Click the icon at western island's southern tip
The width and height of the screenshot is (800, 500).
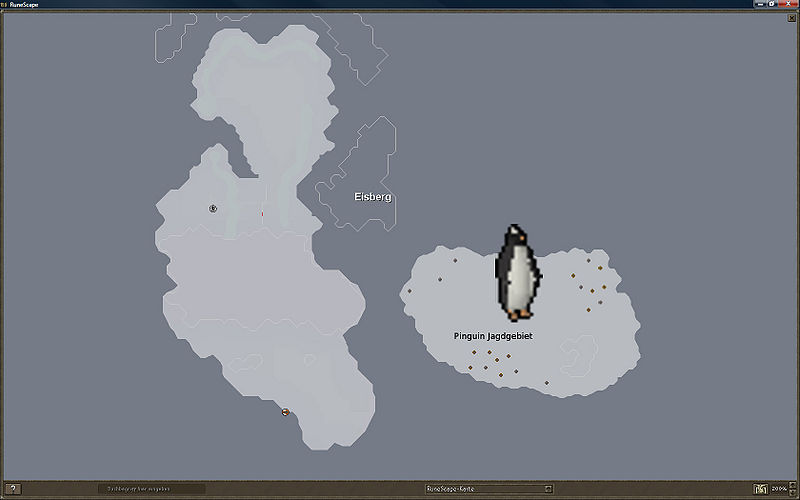tap(285, 412)
